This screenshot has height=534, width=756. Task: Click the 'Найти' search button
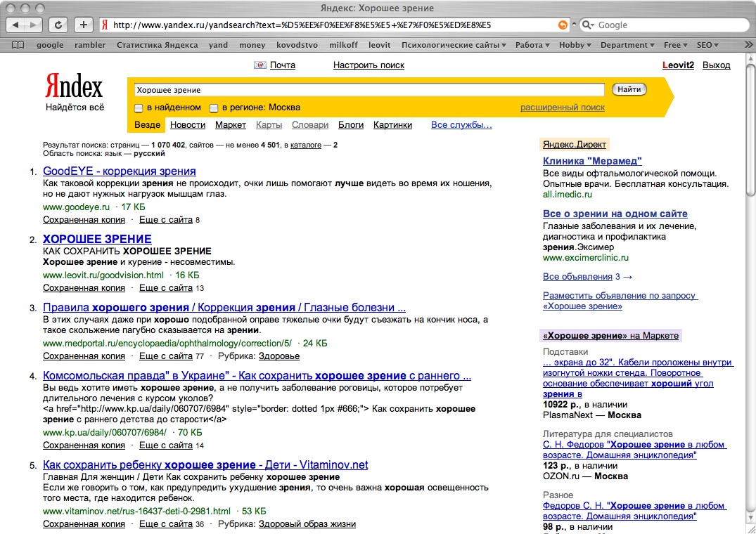tap(629, 89)
